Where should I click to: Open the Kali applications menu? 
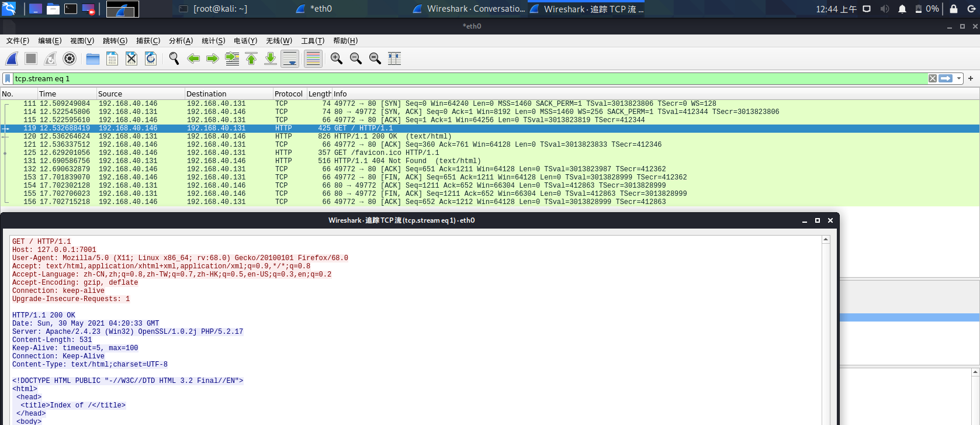(9, 9)
